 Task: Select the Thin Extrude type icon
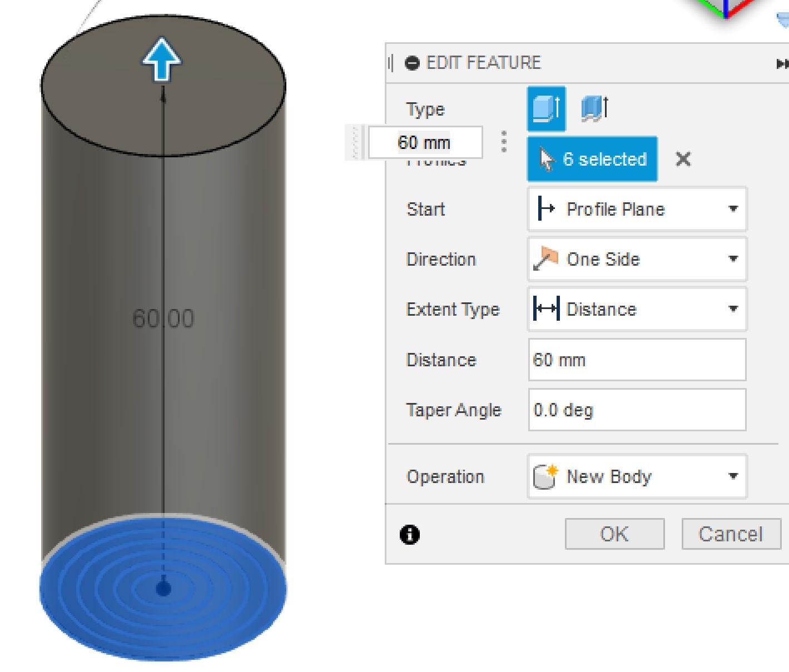[x=594, y=108]
